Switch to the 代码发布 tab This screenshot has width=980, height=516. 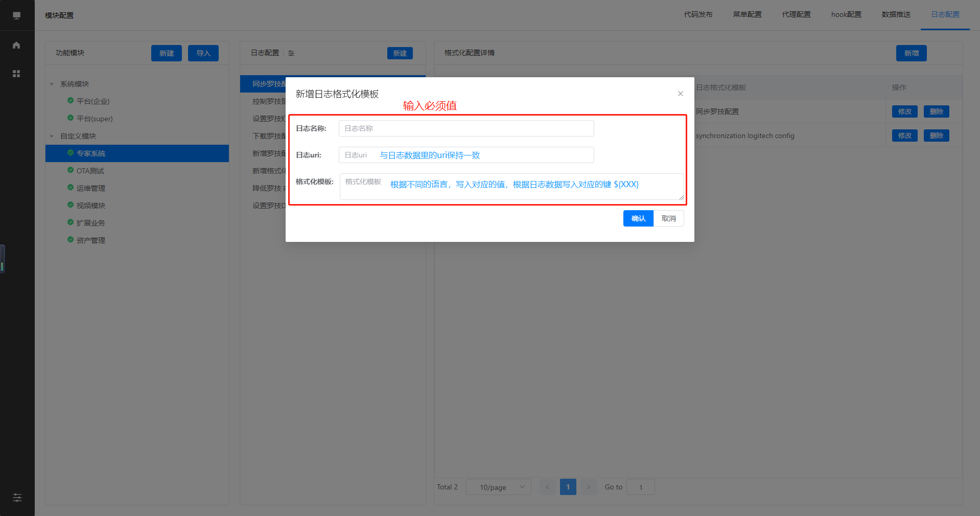click(698, 14)
